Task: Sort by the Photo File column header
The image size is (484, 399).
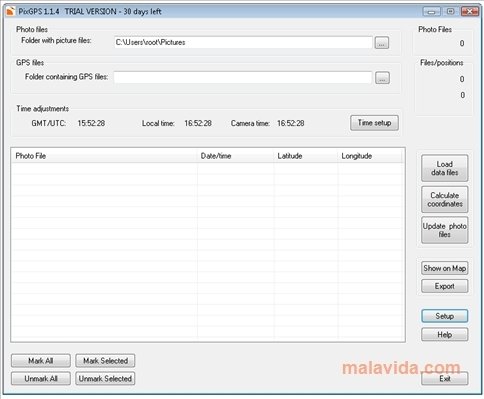Action: pos(104,156)
